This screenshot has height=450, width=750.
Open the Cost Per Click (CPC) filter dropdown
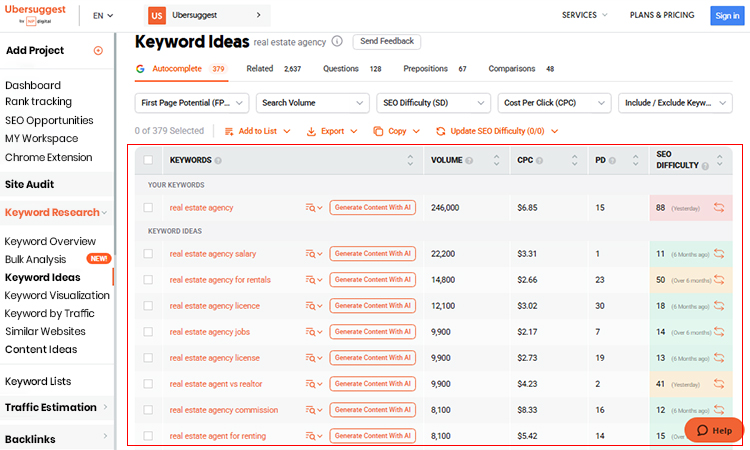pos(554,103)
